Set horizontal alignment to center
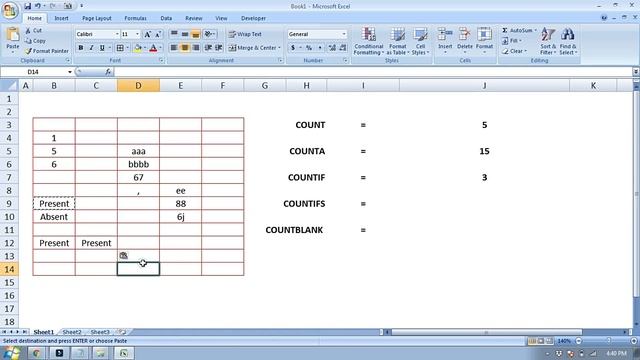640x360 pixels. pos(185,48)
